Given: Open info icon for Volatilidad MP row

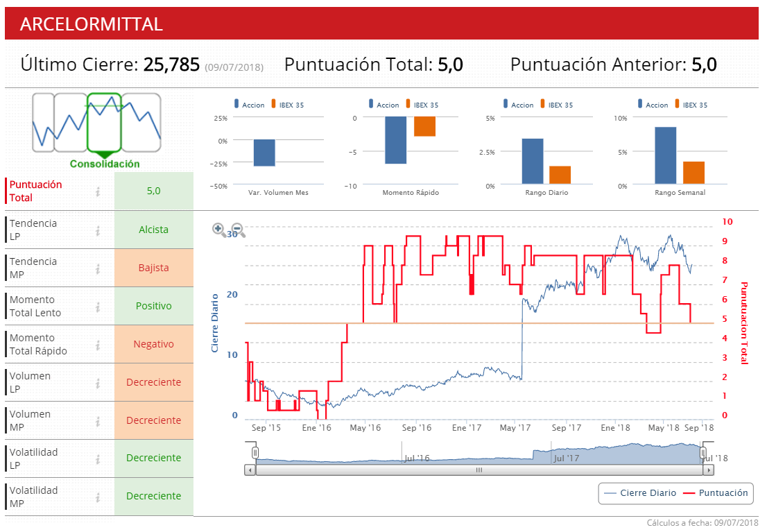Looking at the screenshot, I should click(98, 497).
